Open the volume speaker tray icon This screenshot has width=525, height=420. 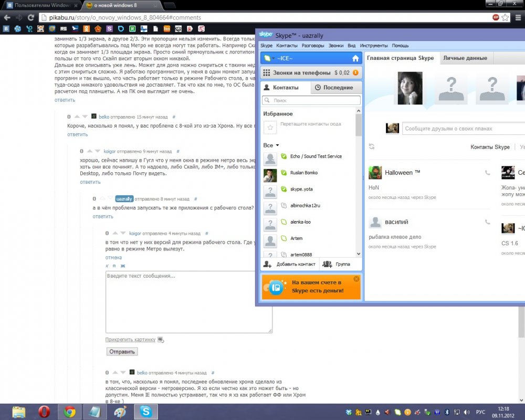click(x=467, y=412)
